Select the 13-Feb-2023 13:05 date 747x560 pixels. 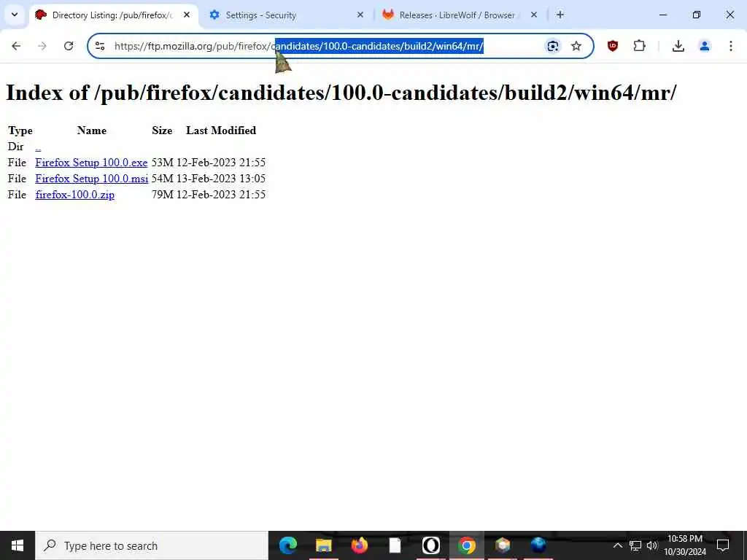point(221,179)
